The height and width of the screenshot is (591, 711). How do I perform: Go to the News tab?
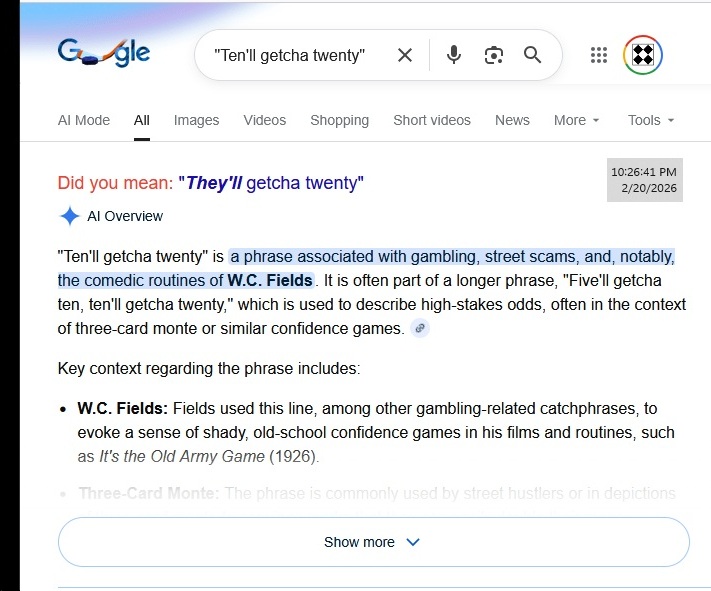click(512, 120)
